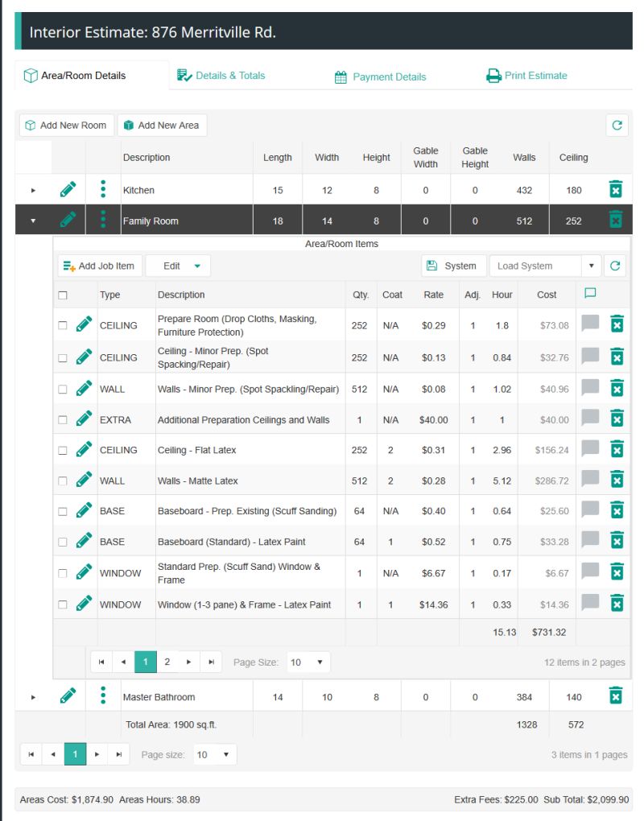Click the $731.32 total cost value

[549, 632]
